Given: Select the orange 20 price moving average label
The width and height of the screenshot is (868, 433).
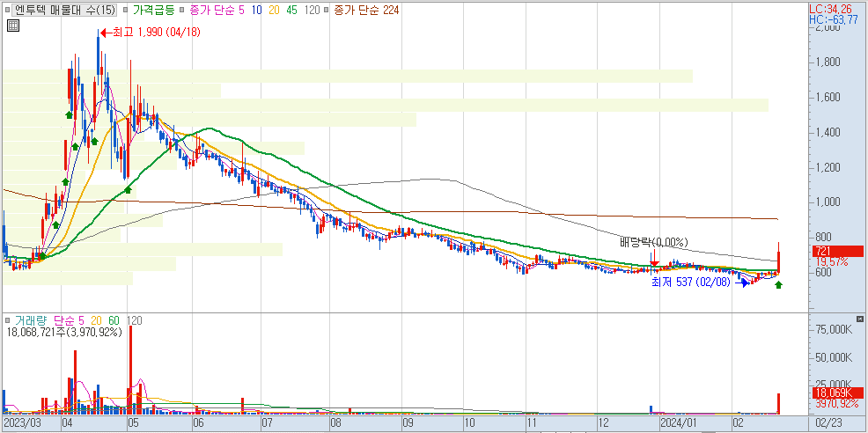Looking at the screenshot, I should coord(274,10).
